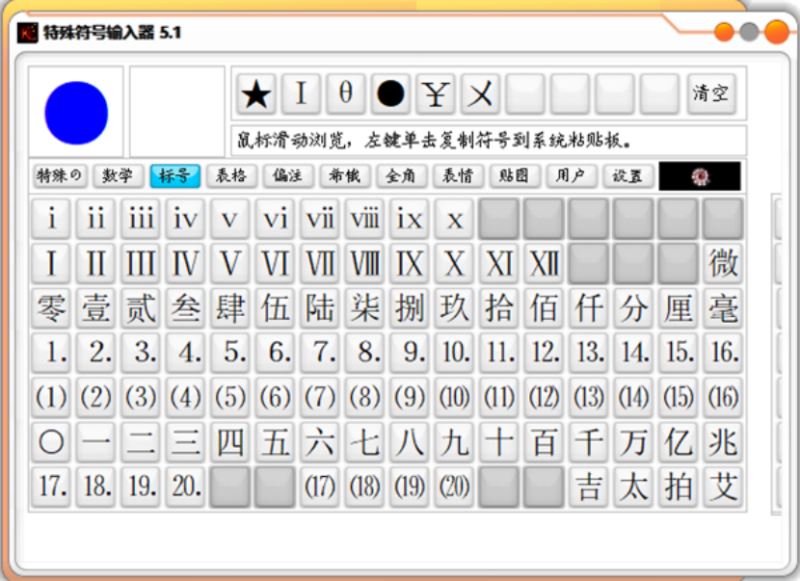This screenshot has width=800, height=581.
Task: Copy the financial numeral 捌
Action: point(409,308)
